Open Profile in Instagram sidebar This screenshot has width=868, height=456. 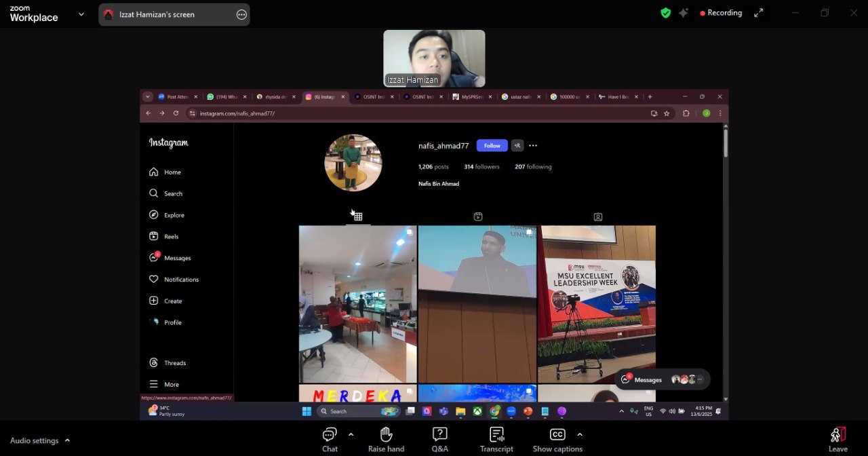tap(165, 322)
